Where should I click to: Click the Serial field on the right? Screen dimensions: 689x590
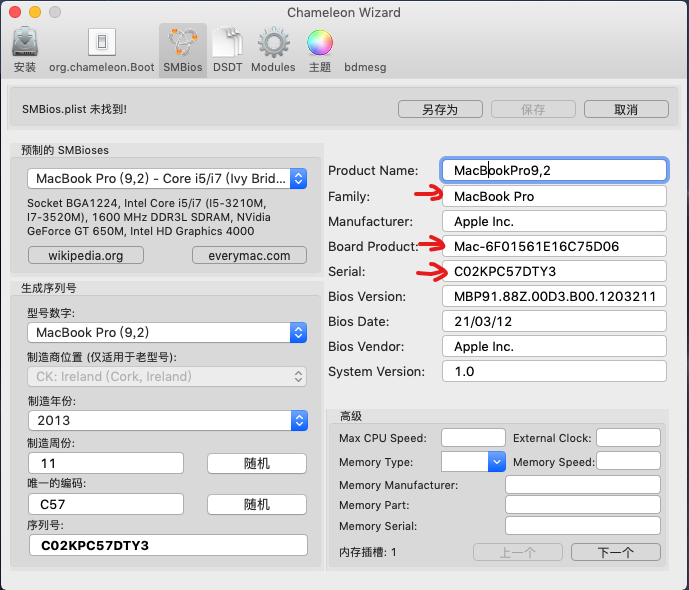pyautogui.click(x=554, y=271)
